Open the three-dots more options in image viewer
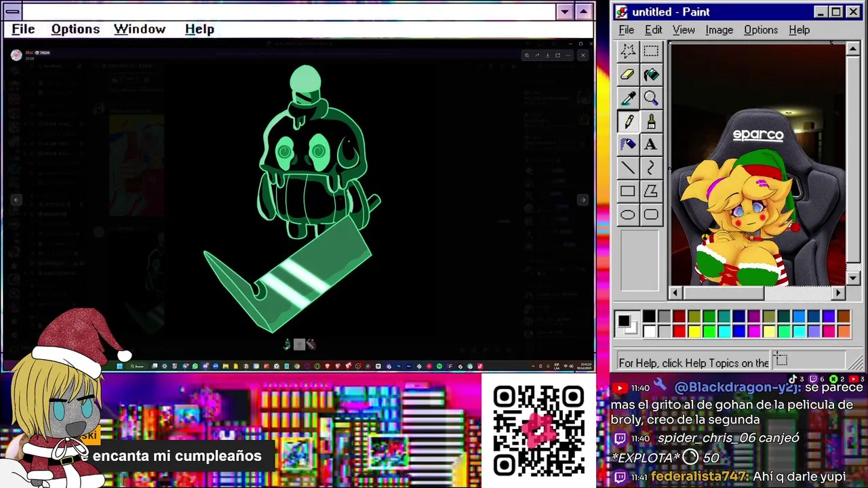This screenshot has height=488, width=868. pyautogui.click(x=568, y=56)
